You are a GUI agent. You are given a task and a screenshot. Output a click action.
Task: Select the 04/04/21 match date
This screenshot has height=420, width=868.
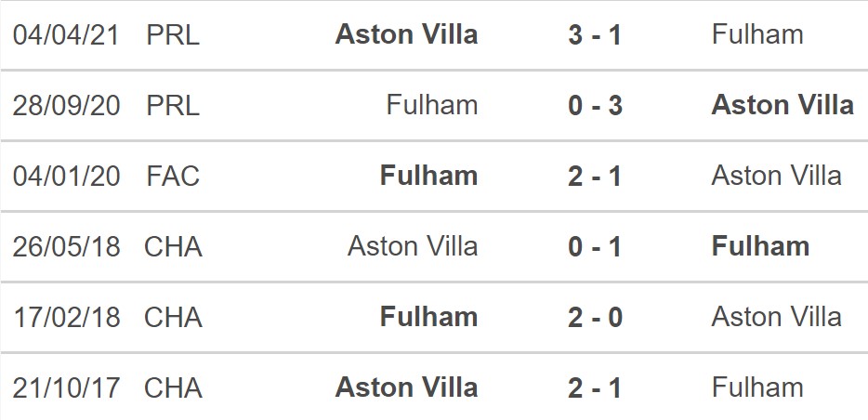(x=66, y=35)
